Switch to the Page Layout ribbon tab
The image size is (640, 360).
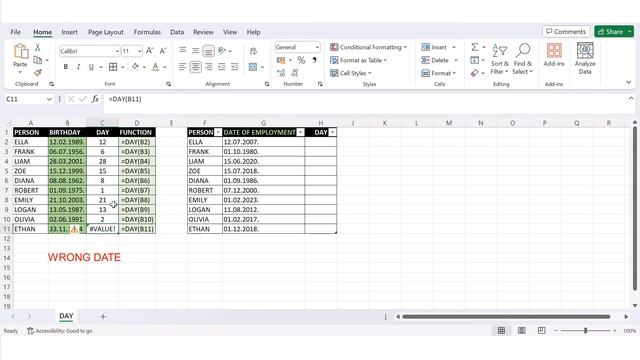[106, 32]
